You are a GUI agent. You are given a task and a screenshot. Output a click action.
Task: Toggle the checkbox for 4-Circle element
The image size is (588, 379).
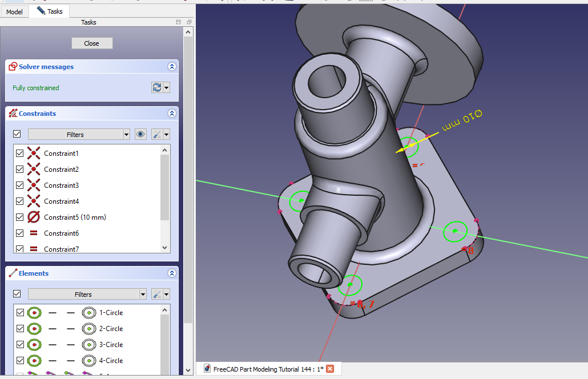point(20,360)
